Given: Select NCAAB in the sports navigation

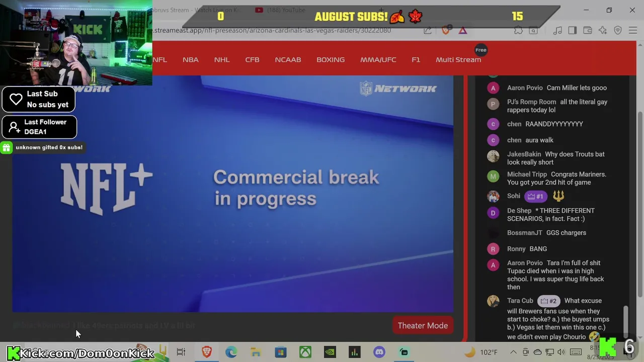Looking at the screenshot, I should [288, 59].
